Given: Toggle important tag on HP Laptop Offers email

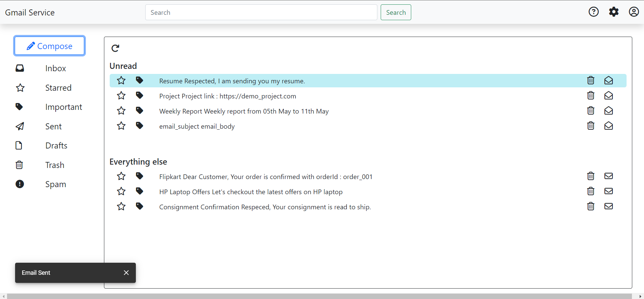Looking at the screenshot, I should pos(140,191).
